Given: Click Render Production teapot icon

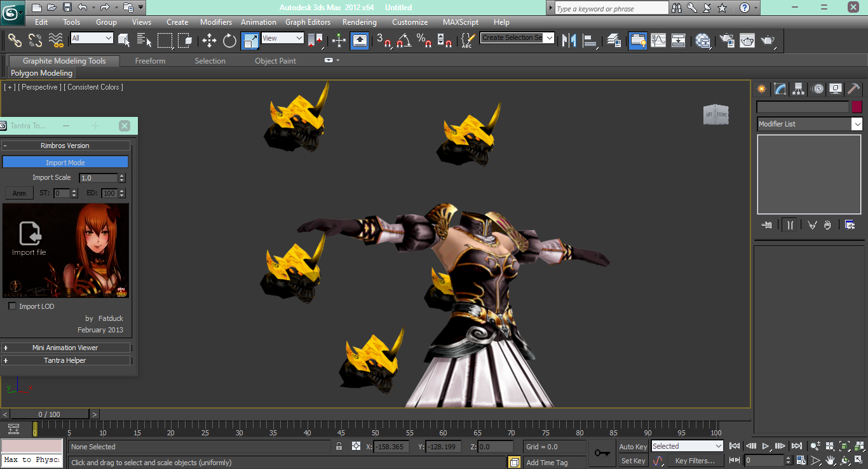Looking at the screenshot, I should (x=768, y=40).
